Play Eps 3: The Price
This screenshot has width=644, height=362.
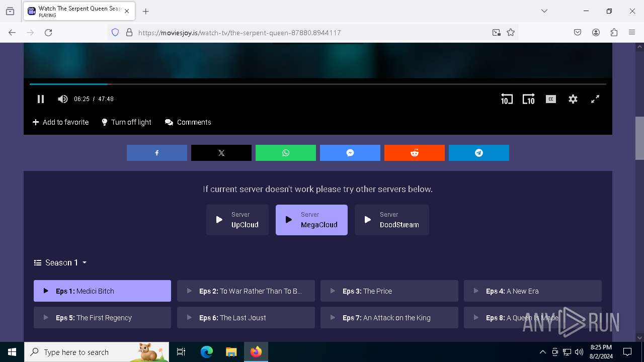click(389, 291)
